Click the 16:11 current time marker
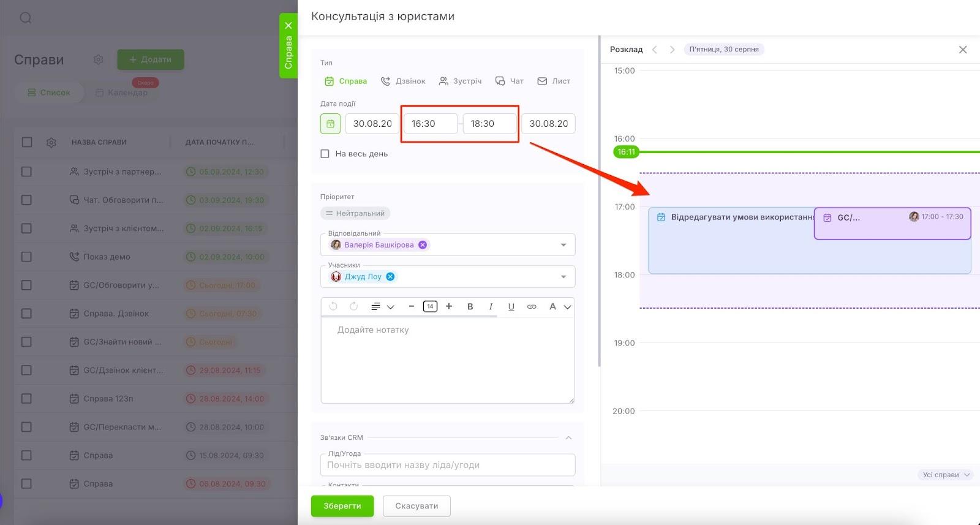 tap(626, 152)
